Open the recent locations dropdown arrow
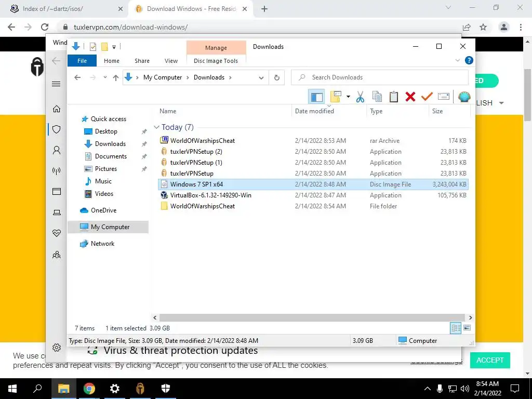The height and width of the screenshot is (399, 532). tap(105, 77)
